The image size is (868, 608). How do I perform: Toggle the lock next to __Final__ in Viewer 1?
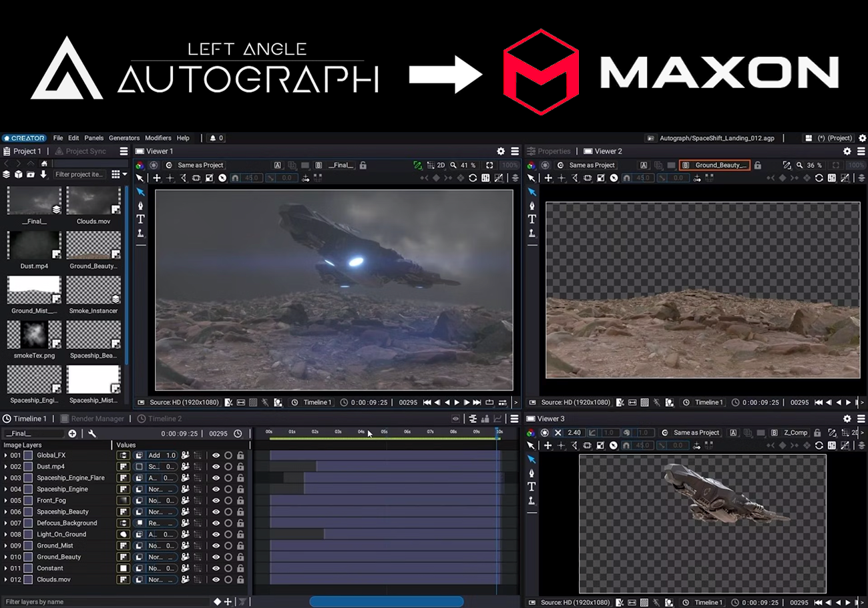click(363, 166)
